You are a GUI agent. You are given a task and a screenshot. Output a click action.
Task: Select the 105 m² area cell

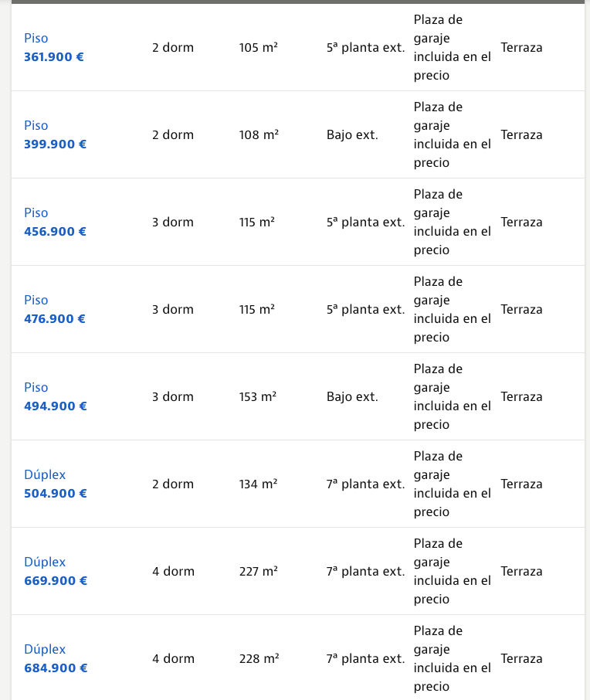(x=259, y=47)
